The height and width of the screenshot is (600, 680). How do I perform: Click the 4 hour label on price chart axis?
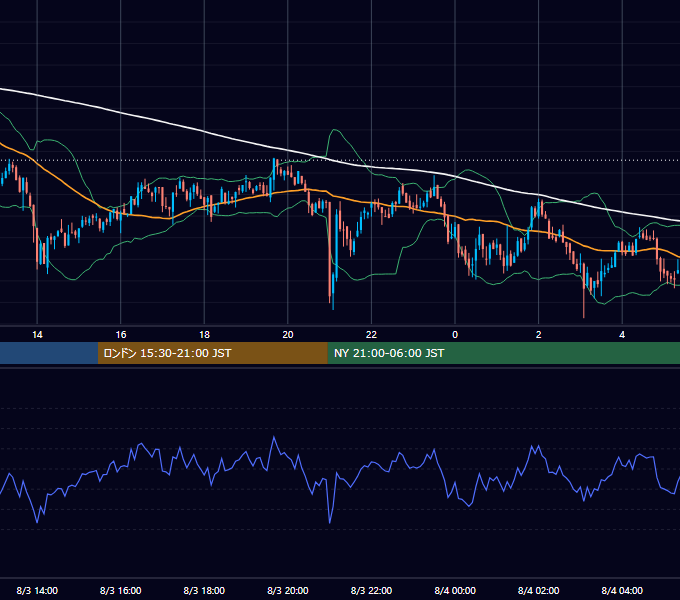[x=622, y=335]
